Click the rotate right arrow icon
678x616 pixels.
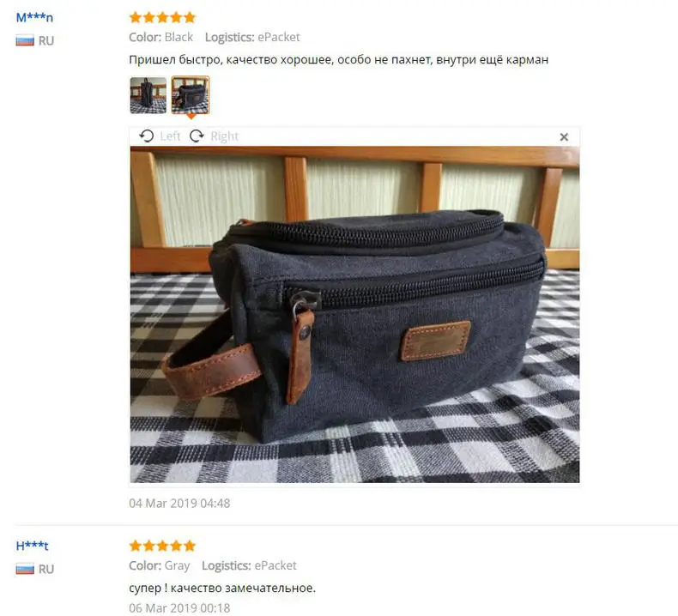197,136
